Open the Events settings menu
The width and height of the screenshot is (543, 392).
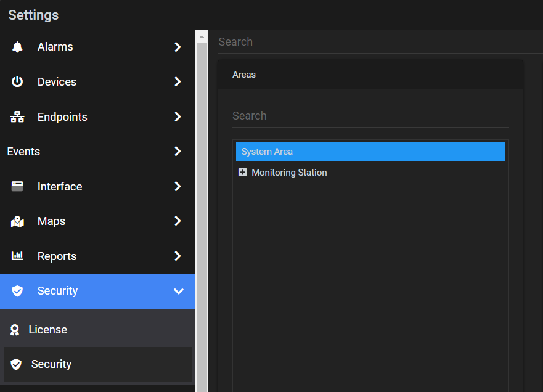pos(97,152)
